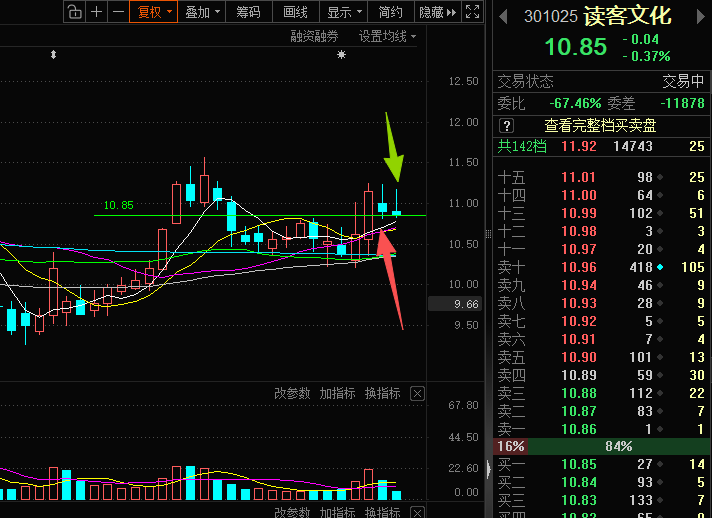This screenshot has height=518, width=712.
Task: Go to previous stock with left arrow
Action: tap(503, 17)
